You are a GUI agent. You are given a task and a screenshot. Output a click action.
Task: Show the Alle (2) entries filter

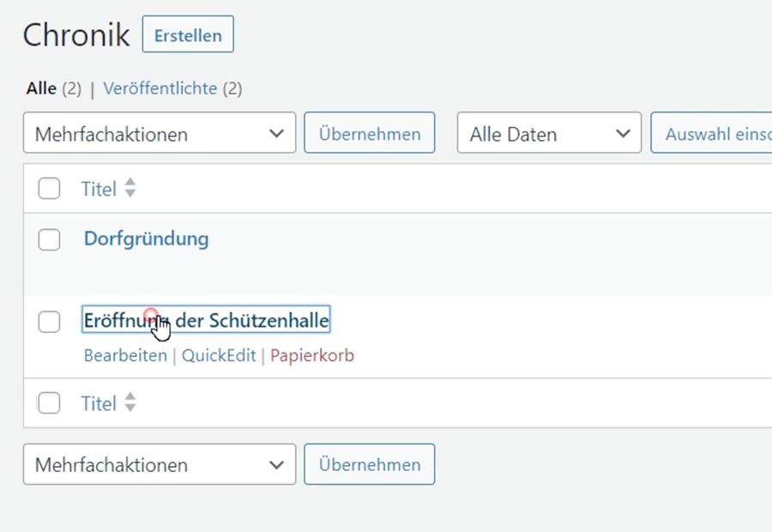pos(41,88)
